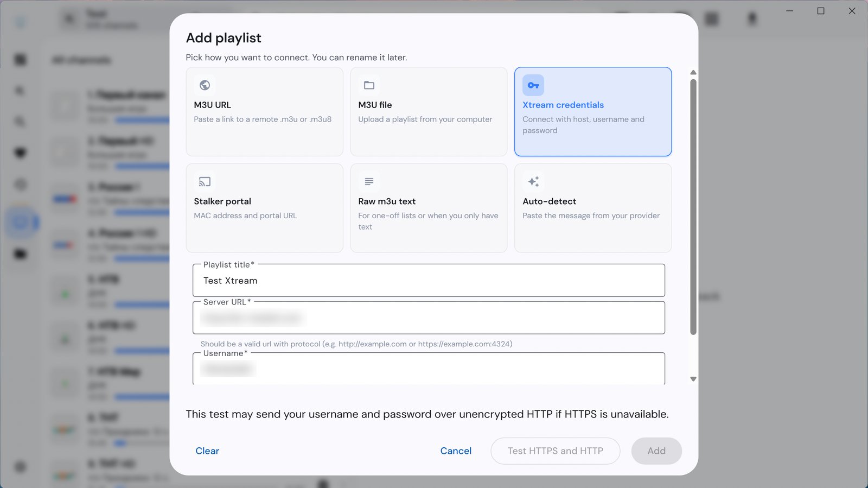
Task: Select the M3U URL globe icon option
Action: 264,112
